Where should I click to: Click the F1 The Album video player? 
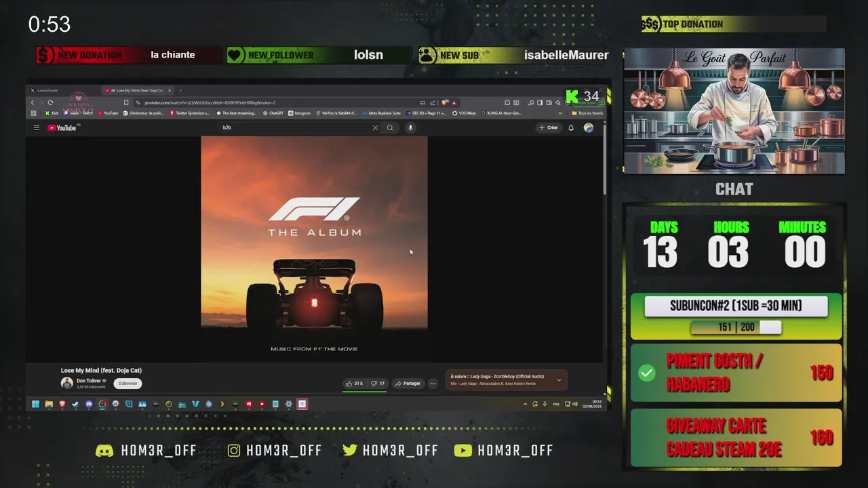(x=314, y=249)
